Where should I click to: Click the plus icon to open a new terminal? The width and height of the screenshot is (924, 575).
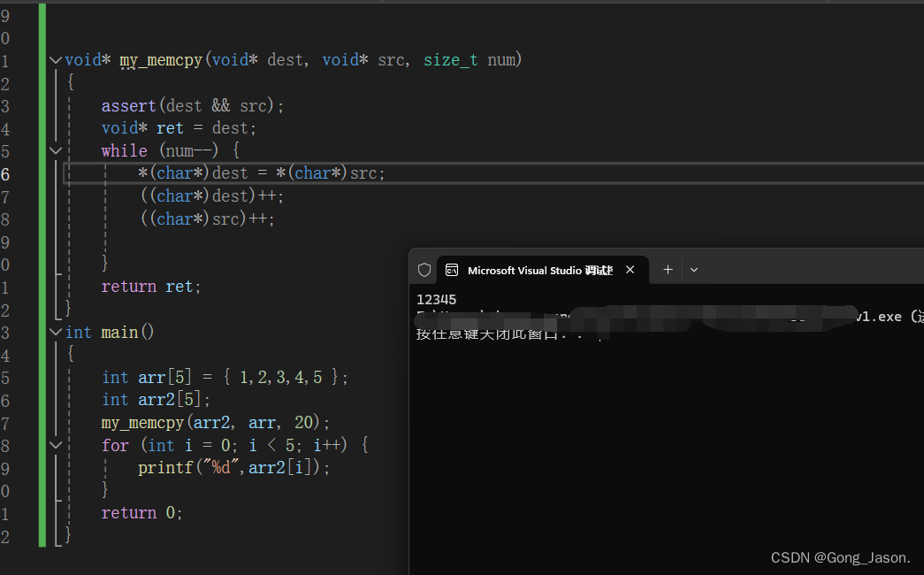pos(668,270)
